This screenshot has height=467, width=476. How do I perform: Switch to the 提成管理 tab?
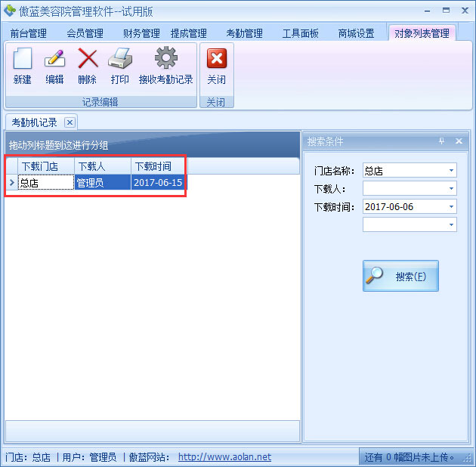point(189,33)
